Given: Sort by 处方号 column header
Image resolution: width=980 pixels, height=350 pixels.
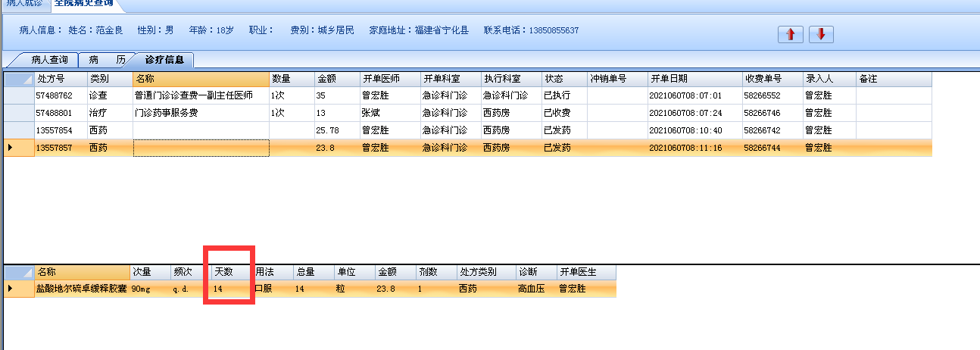Looking at the screenshot, I should 61,79.
